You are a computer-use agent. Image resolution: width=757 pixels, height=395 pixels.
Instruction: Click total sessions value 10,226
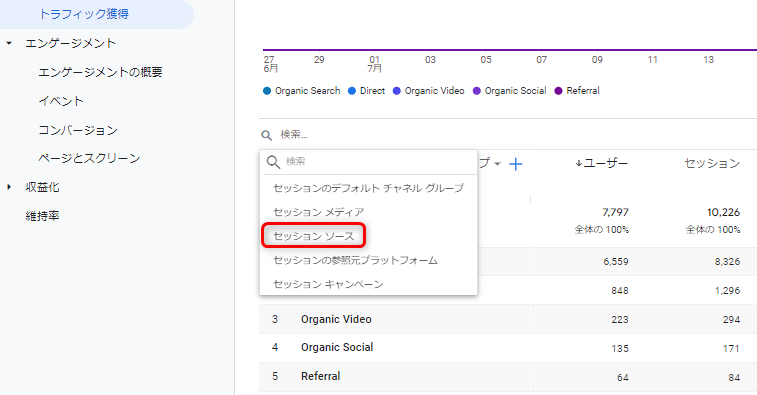tap(723, 212)
